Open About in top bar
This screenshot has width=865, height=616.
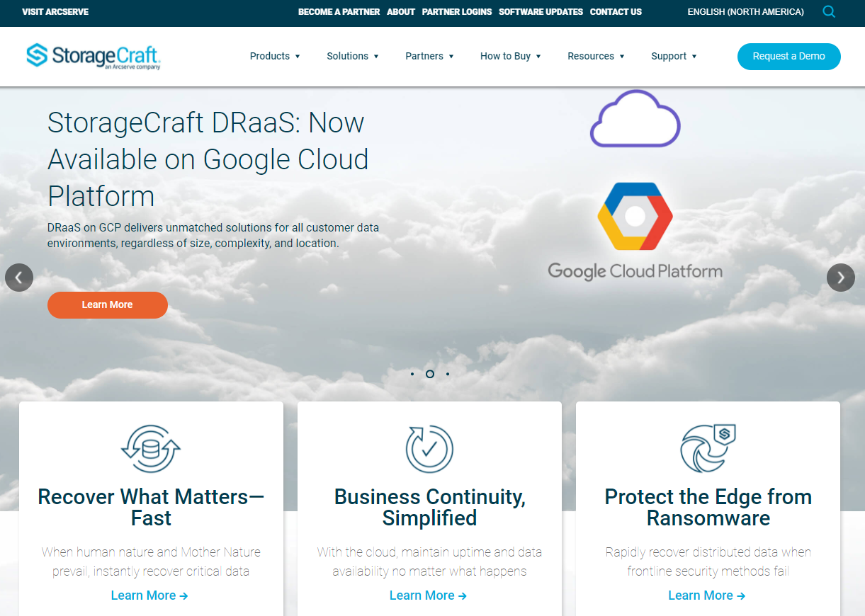click(401, 12)
